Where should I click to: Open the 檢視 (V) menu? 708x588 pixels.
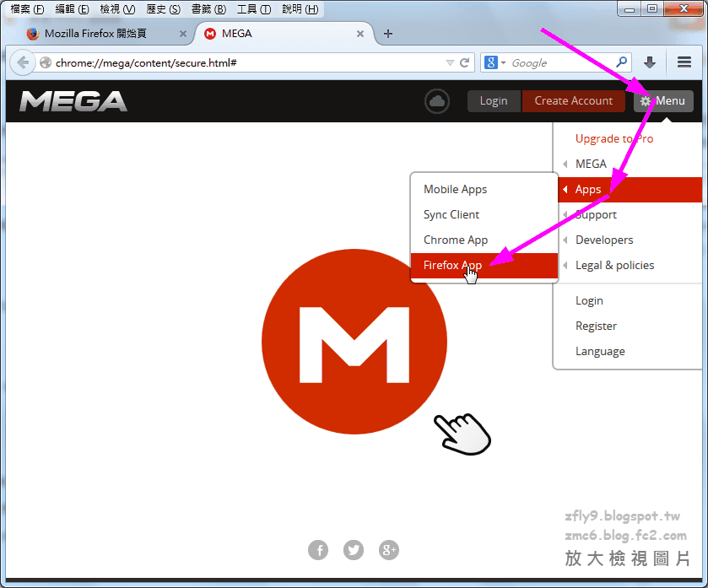[117, 9]
